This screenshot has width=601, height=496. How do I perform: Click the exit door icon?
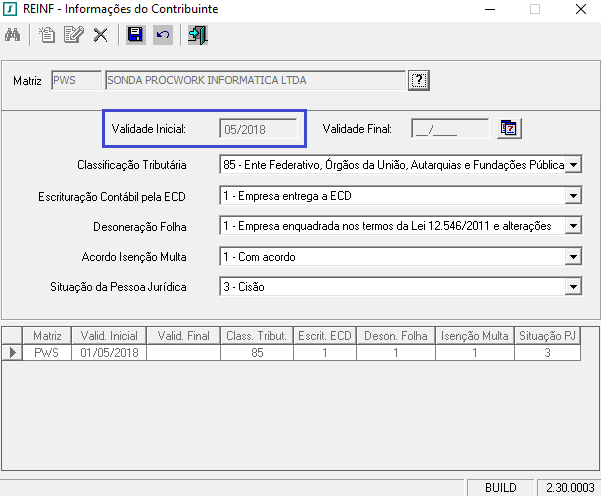click(197, 36)
